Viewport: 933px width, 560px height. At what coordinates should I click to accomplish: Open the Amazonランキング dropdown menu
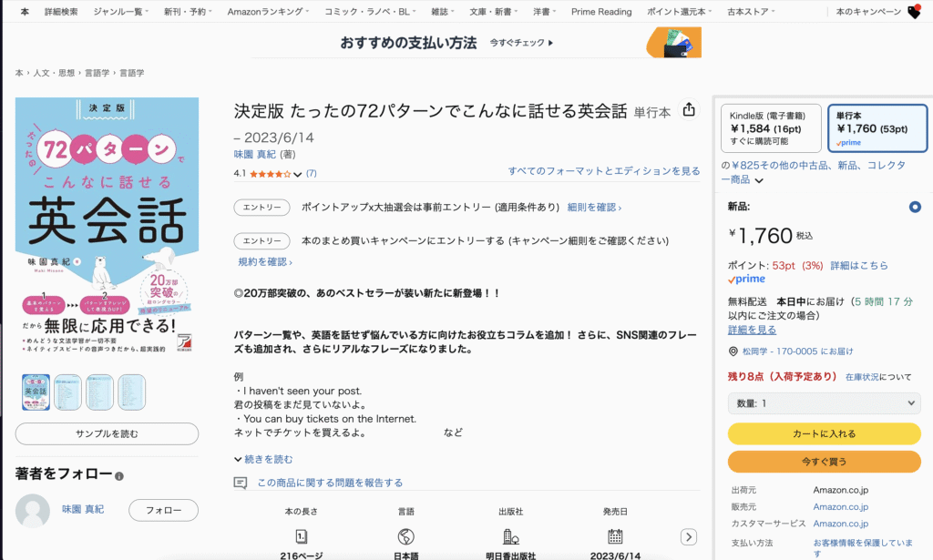pos(268,12)
